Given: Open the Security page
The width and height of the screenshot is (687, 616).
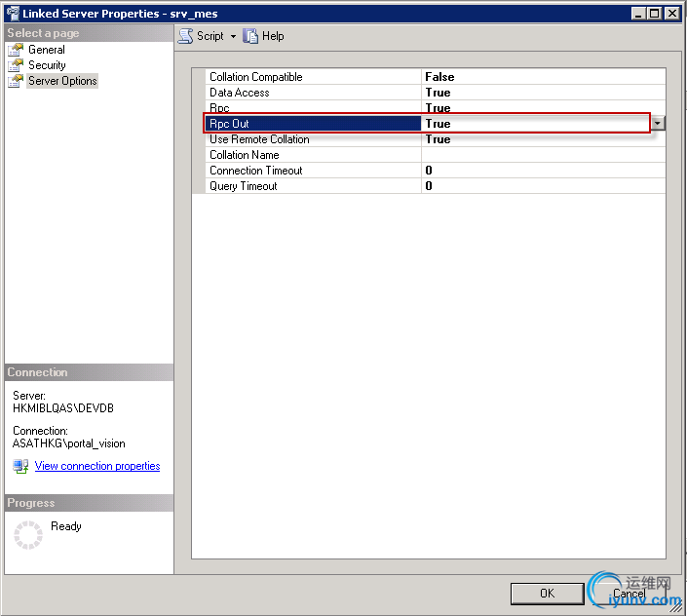Looking at the screenshot, I should point(47,65).
